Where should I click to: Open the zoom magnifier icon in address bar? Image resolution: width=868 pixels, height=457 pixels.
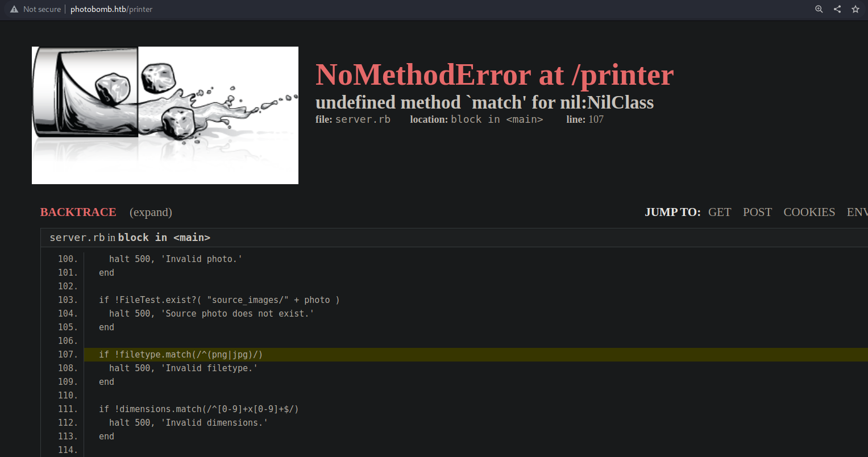[819, 9]
